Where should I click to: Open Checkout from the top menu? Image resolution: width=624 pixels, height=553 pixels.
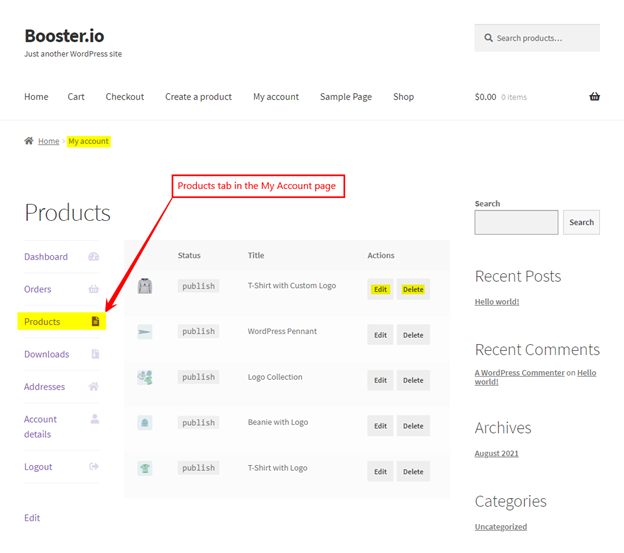click(125, 97)
